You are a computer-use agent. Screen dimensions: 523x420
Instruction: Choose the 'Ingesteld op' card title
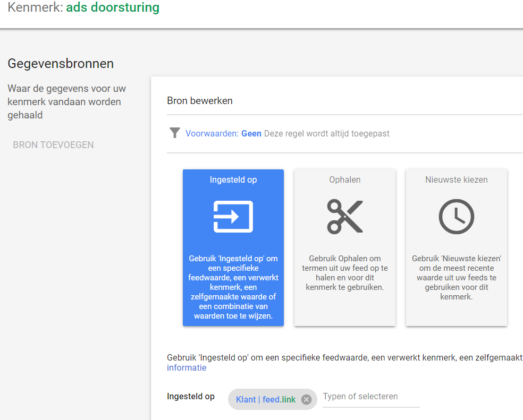(233, 180)
